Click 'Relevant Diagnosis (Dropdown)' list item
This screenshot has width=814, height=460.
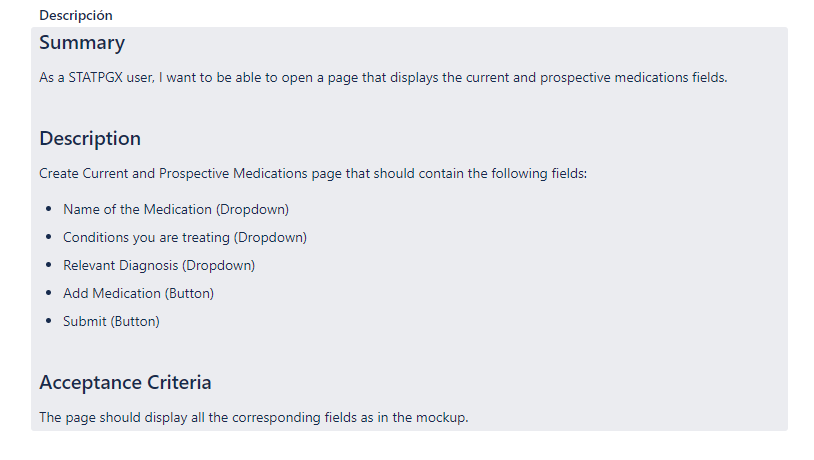(159, 265)
